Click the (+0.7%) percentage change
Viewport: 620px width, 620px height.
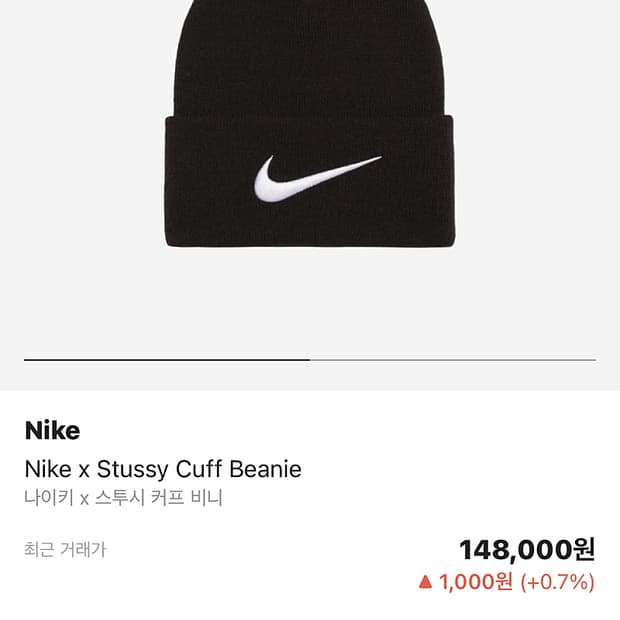(x=557, y=581)
